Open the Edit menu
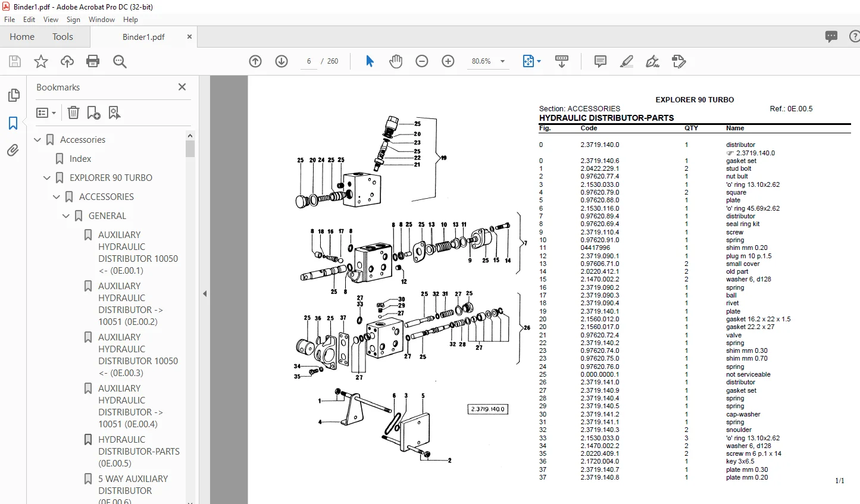Screen dimensions: 860x504 coord(29,20)
